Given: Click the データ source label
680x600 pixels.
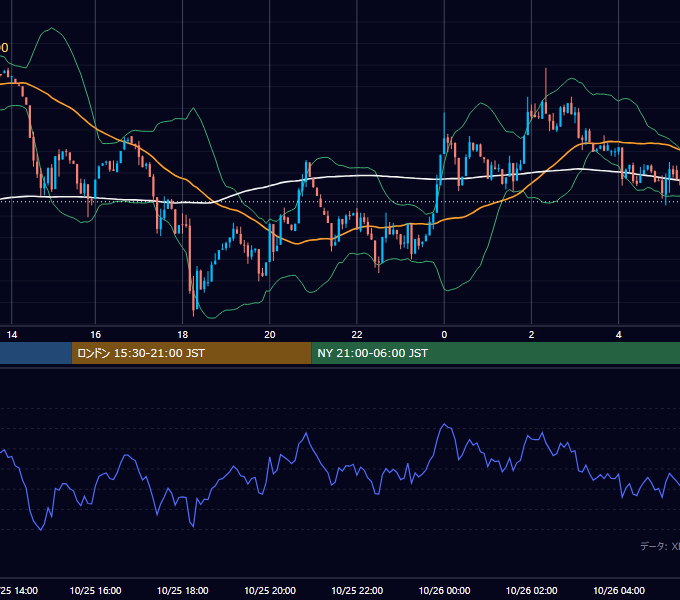Looking at the screenshot, I should 660,546.
